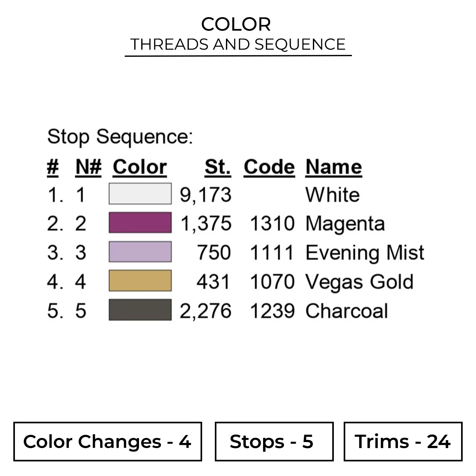Image resolution: width=476 pixels, height=476 pixels.
Task: Click the St. column header
Action: pyautogui.click(x=218, y=167)
